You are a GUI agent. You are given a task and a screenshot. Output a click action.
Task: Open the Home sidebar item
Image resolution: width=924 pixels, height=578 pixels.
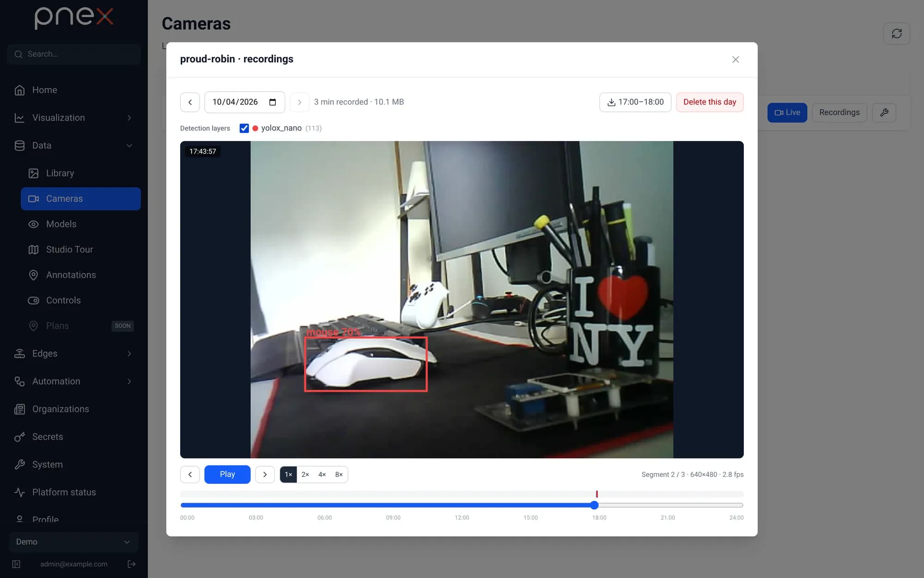click(74, 90)
